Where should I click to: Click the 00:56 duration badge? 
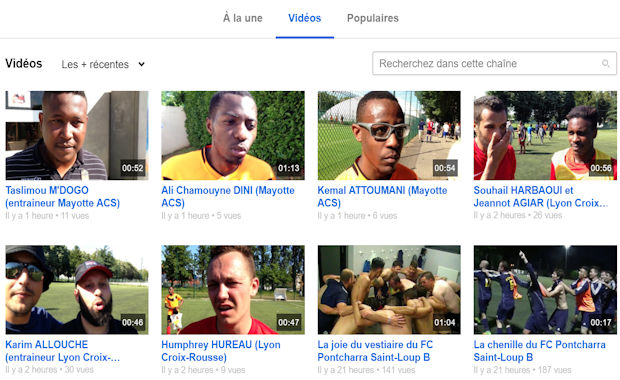[x=601, y=168]
